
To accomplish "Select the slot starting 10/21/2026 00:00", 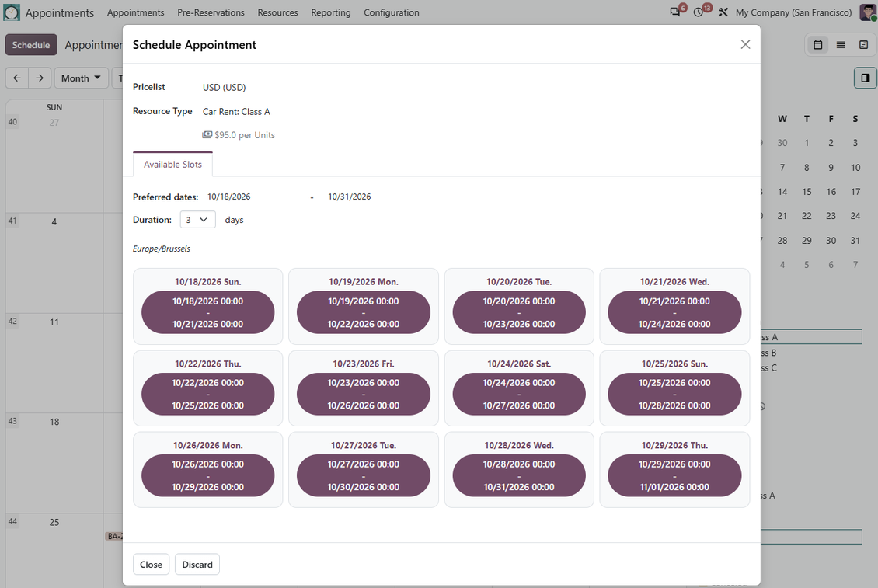I will click(674, 312).
